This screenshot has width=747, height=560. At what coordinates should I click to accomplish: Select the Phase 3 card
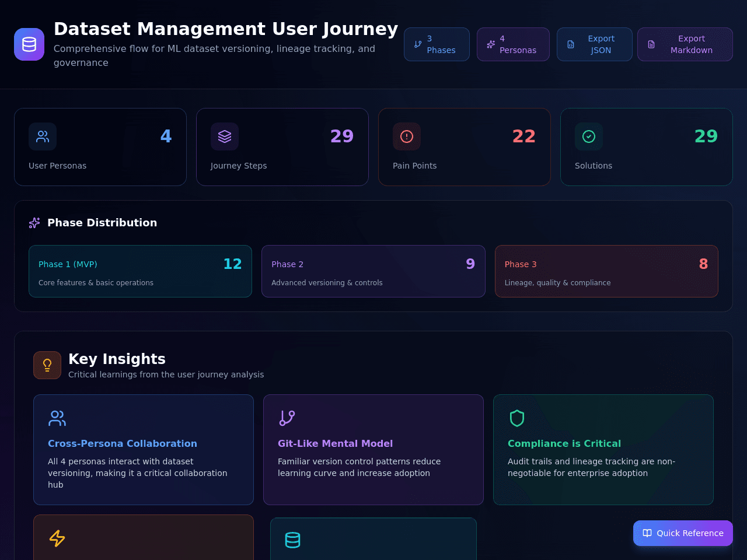point(606,271)
